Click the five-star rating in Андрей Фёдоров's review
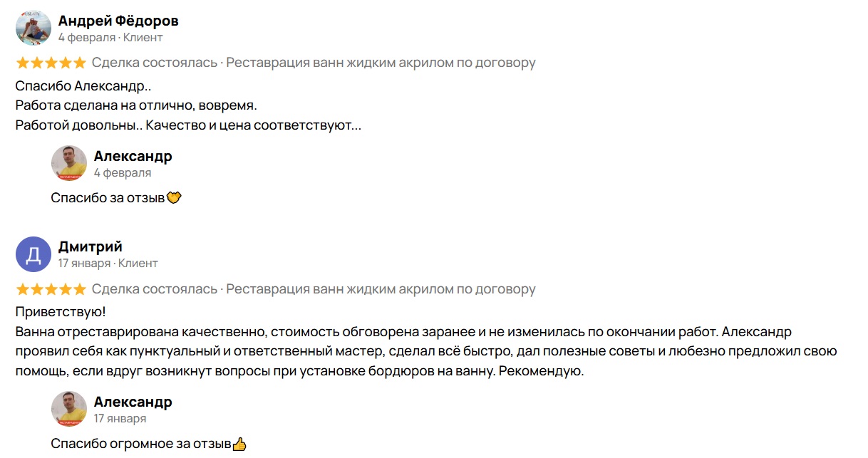Viewport: 868px width, 458px height. pos(51,63)
